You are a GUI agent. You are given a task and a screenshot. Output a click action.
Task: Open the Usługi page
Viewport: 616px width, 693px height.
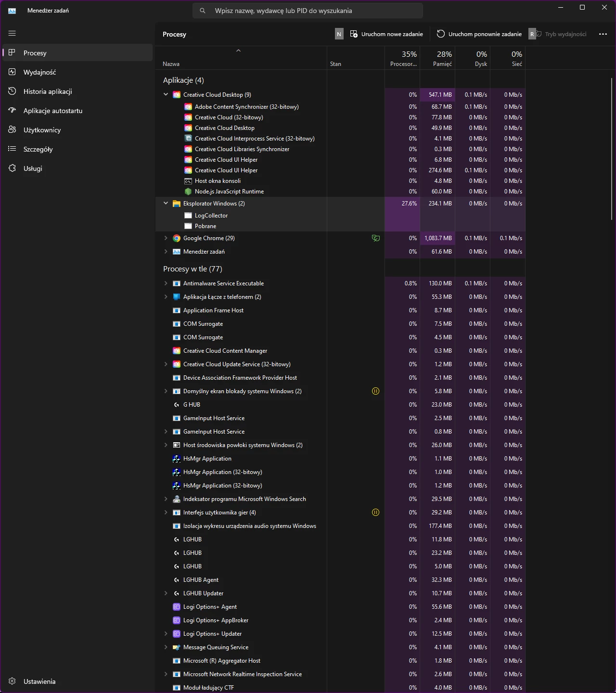[77, 168]
